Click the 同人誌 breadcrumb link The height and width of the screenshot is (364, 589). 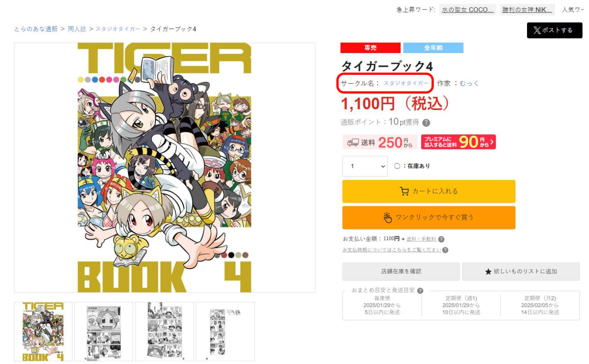[x=77, y=29]
